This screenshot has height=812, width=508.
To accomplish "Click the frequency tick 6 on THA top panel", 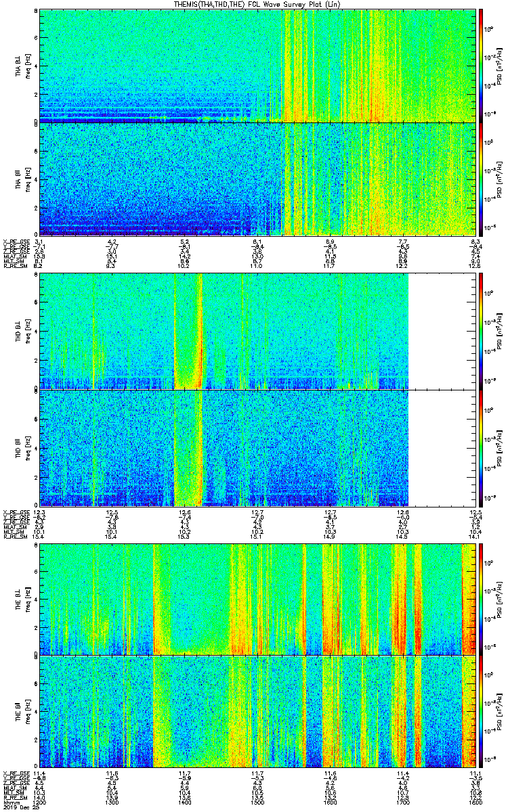I will [36, 38].
